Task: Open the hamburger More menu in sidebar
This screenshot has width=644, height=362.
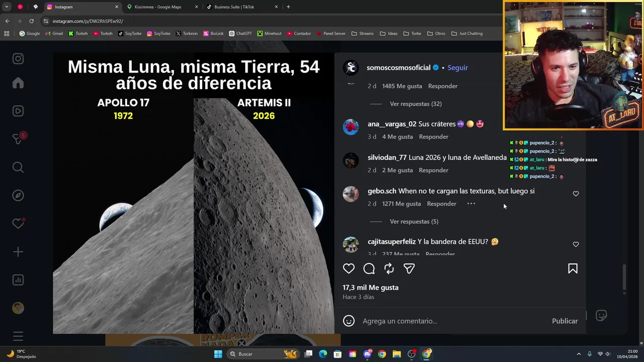Action: coord(18,336)
